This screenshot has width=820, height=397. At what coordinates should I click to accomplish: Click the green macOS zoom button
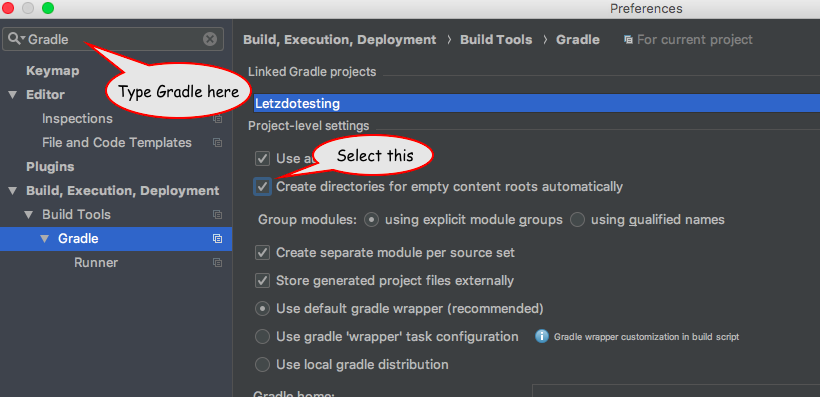pyautogui.click(x=48, y=8)
